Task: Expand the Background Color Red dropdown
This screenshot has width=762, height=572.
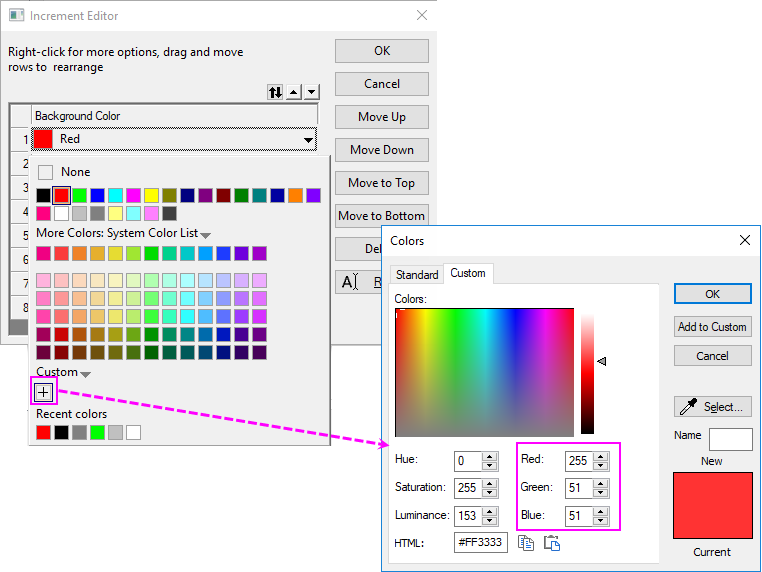Action: (x=309, y=140)
